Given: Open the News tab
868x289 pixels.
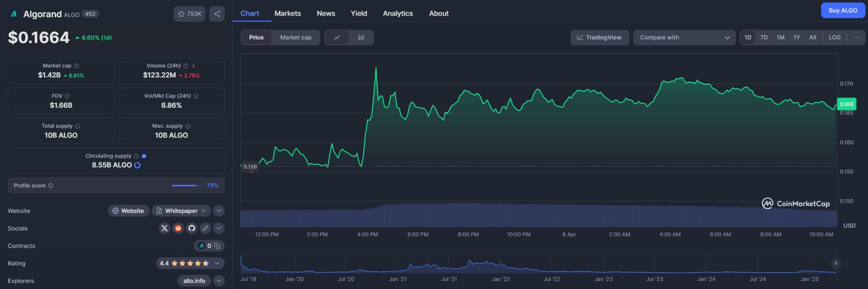Looking at the screenshot, I should click(x=326, y=14).
